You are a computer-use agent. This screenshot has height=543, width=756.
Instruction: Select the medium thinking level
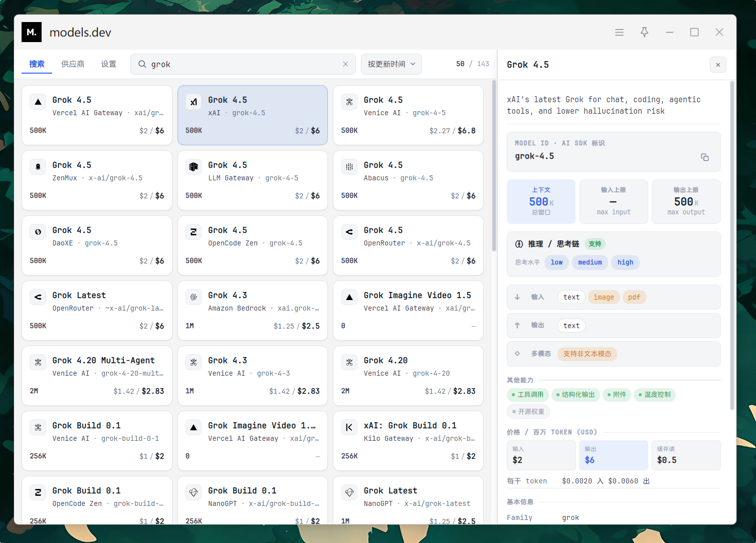[590, 262]
